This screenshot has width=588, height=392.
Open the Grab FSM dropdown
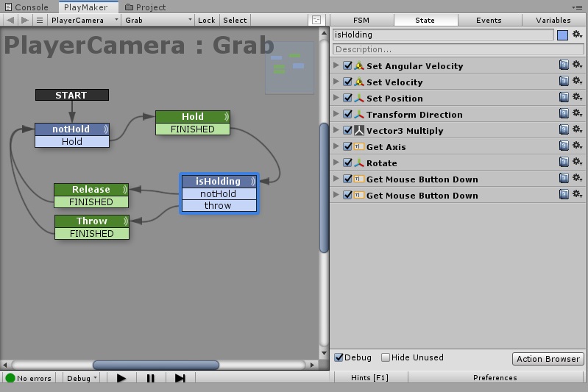click(x=159, y=21)
